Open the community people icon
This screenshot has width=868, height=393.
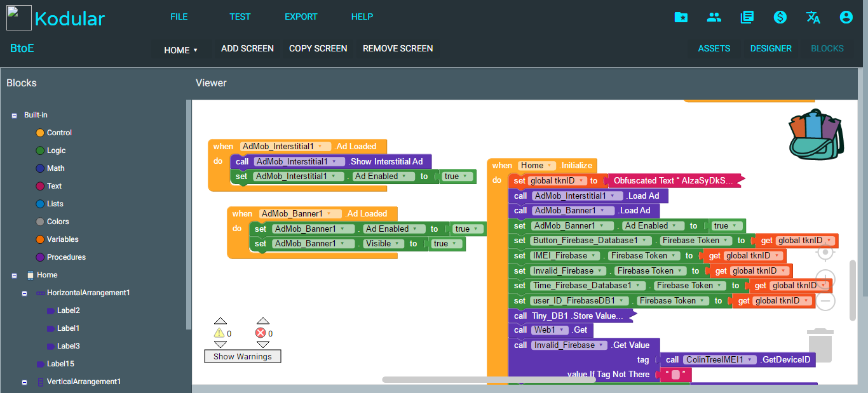(714, 17)
